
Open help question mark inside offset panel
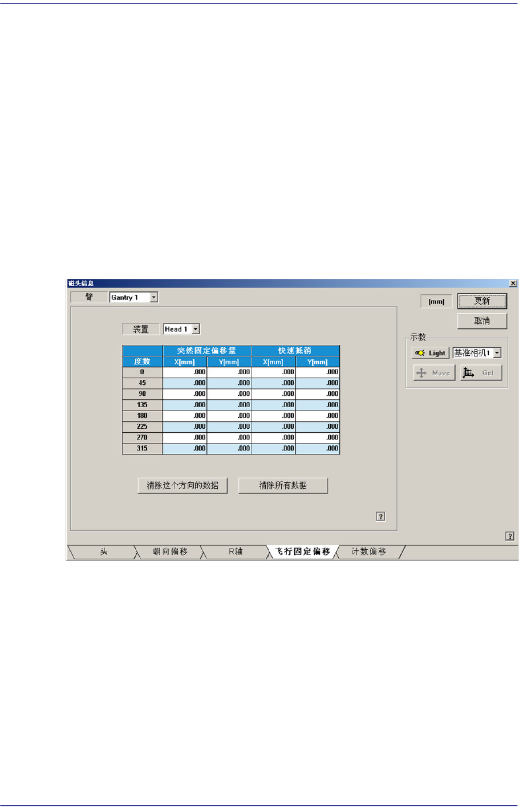[380, 517]
